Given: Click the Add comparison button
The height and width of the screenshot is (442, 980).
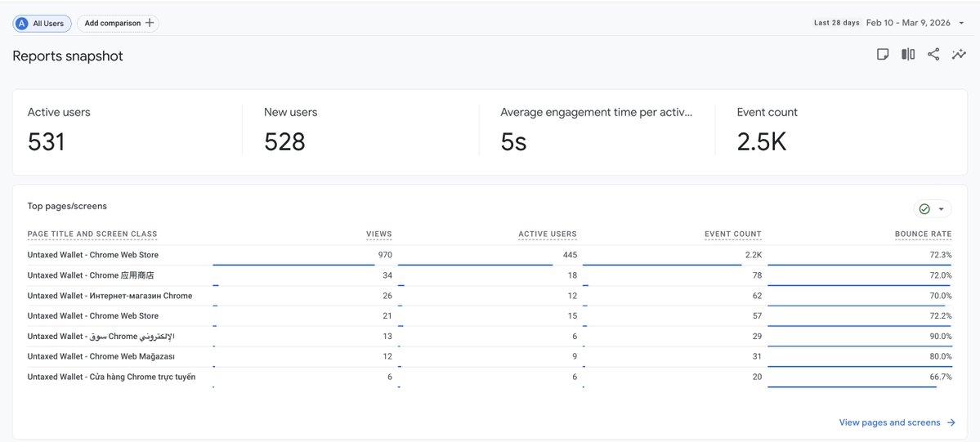Looking at the screenshot, I should 119,23.
